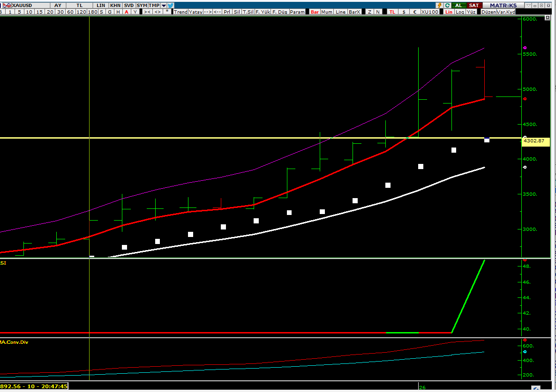Screen dimensions: 556x392
Task: Select Log logarithmic scale
Action: 460,12
